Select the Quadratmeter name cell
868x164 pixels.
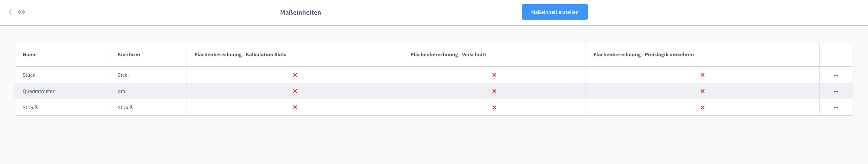pos(38,91)
